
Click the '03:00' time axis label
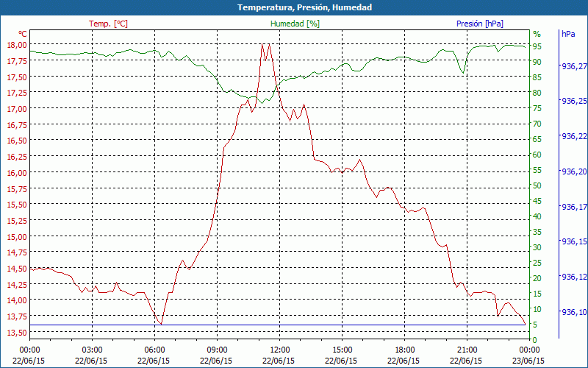[93, 350]
